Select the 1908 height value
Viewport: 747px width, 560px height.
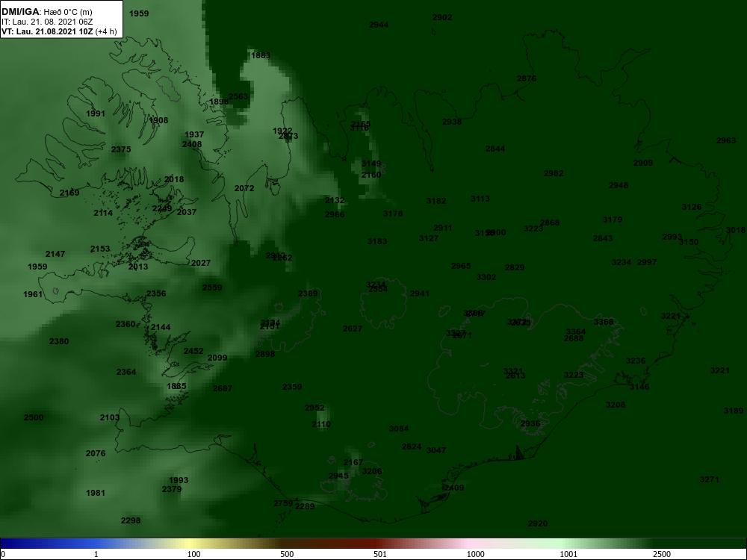pos(158,120)
